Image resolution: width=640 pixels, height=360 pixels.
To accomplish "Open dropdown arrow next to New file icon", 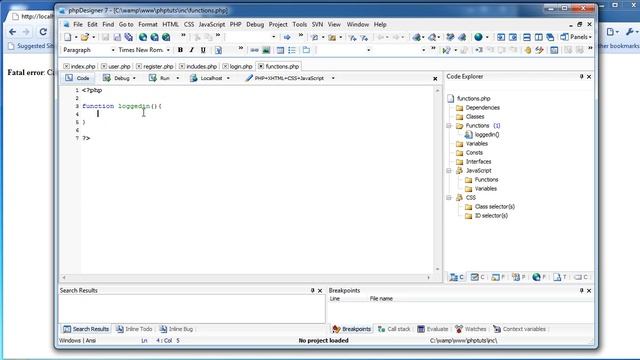I will click(76, 37).
